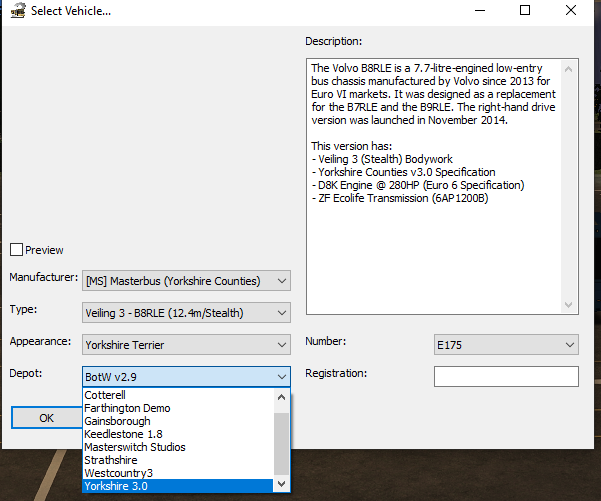Select Cotterell from the depot list
The height and width of the screenshot is (501, 601).
pyautogui.click(x=178, y=395)
